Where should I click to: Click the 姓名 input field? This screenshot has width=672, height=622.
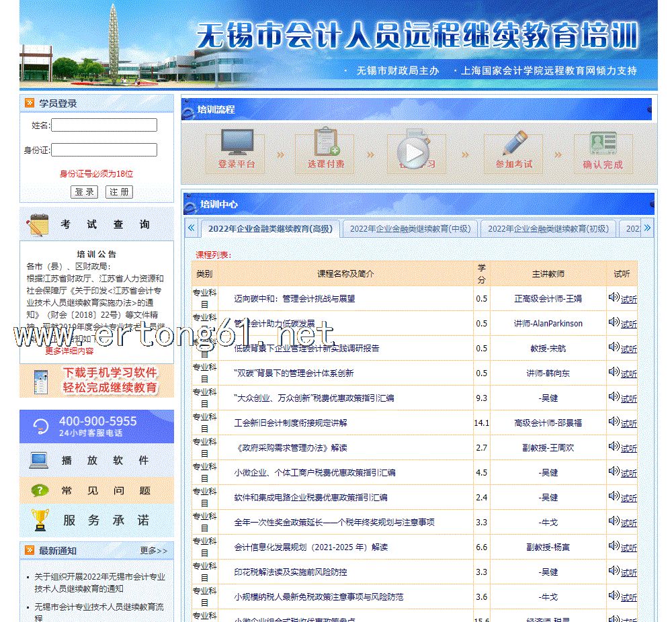tap(104, 125)
